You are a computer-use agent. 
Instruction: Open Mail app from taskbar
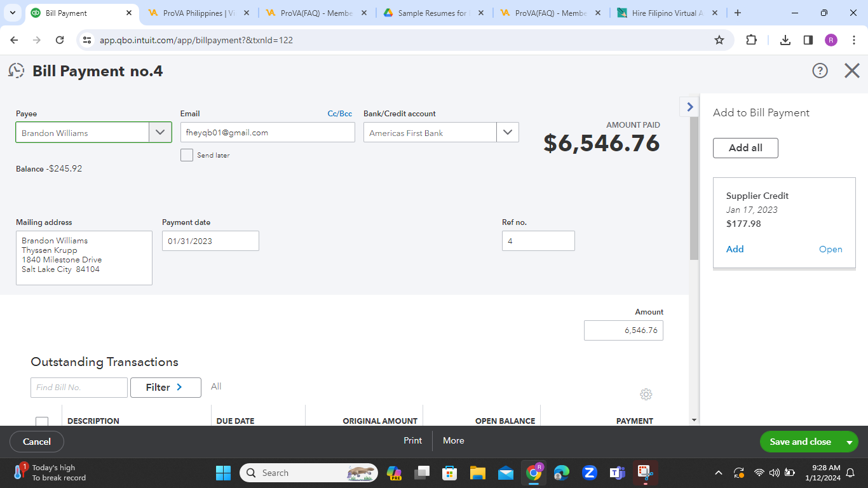click(506, 473)
